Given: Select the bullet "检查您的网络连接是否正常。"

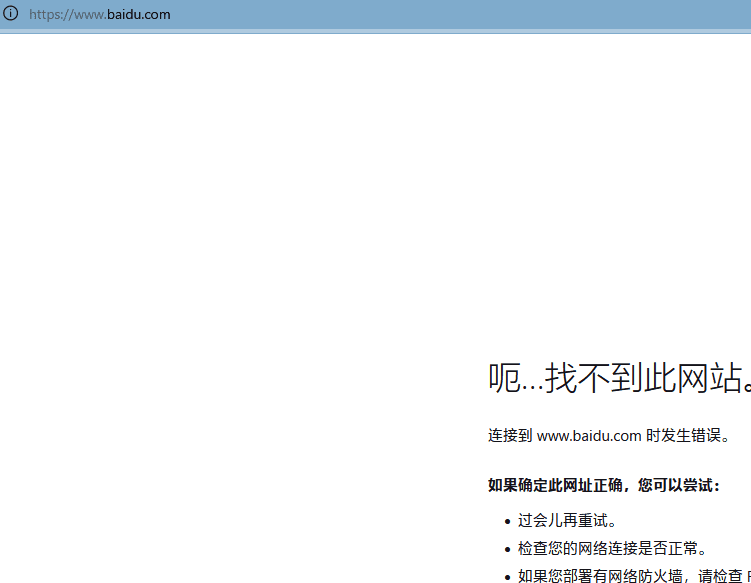Looking at the screenshot, I should 613,548.
